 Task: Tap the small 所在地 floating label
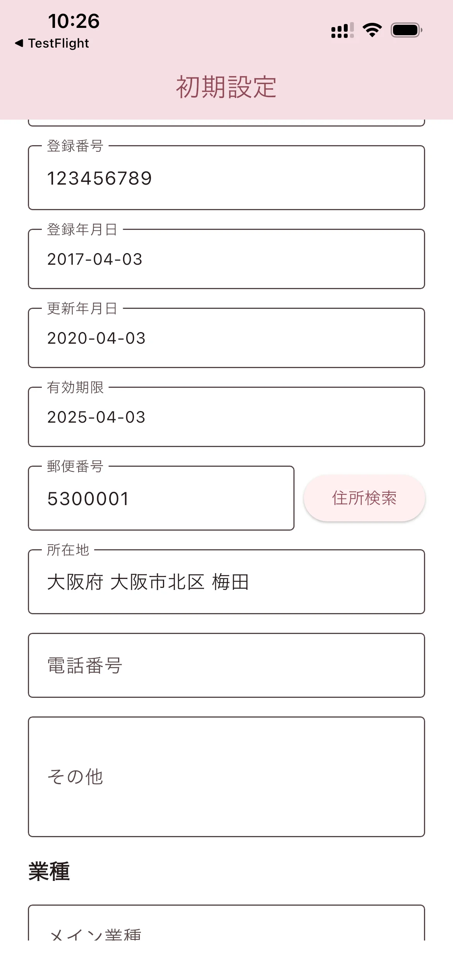coord(68,550)
